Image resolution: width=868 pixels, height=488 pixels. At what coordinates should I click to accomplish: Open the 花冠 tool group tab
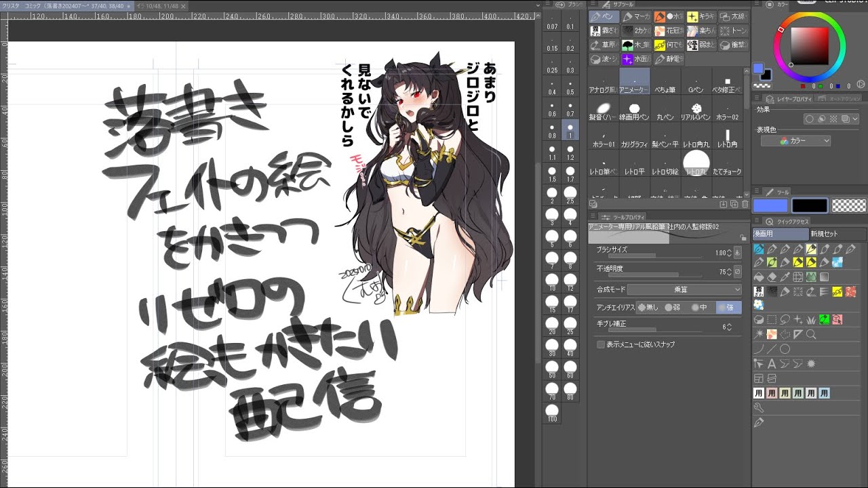point(669,30)
